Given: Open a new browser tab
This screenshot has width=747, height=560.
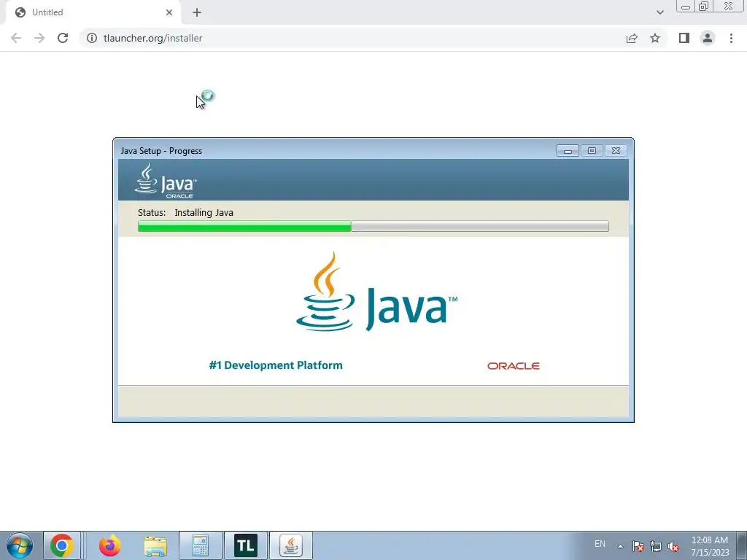Looking at the screenshot, I should pos(197,12).
